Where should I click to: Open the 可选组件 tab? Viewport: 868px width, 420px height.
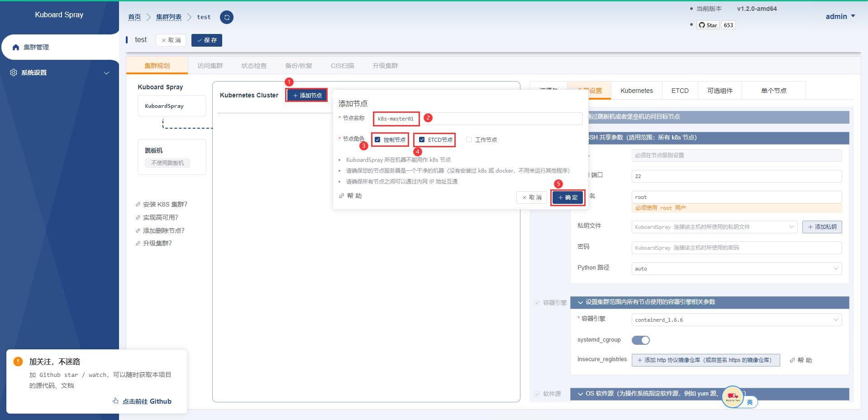tap(720, 91)
